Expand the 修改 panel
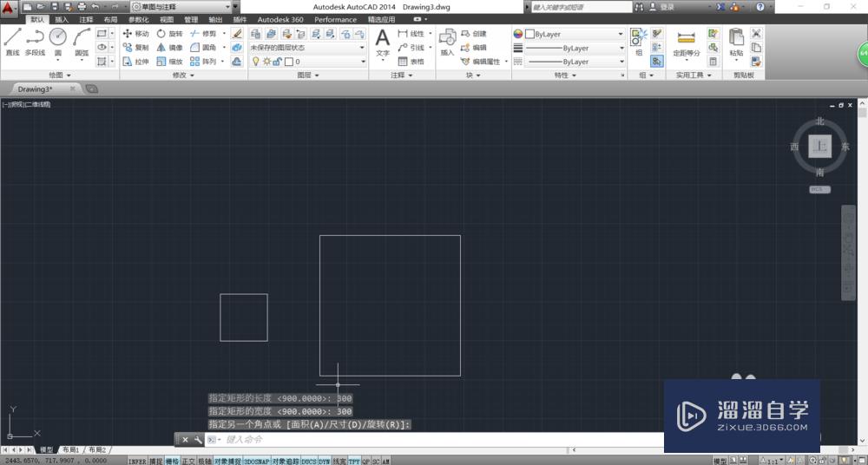 [x=183, y=75]
